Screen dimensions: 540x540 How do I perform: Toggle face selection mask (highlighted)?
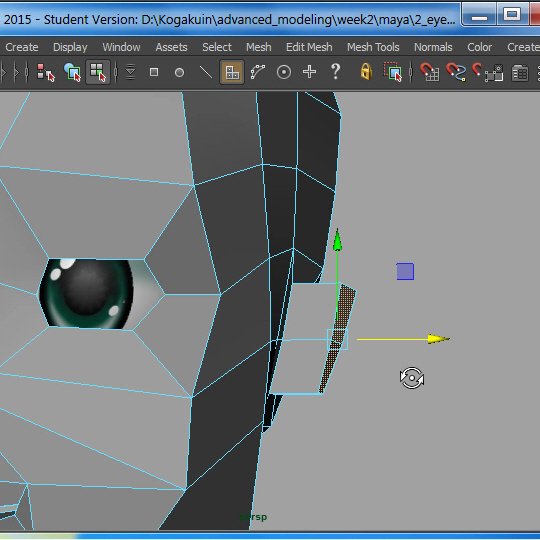click(232, 72)
